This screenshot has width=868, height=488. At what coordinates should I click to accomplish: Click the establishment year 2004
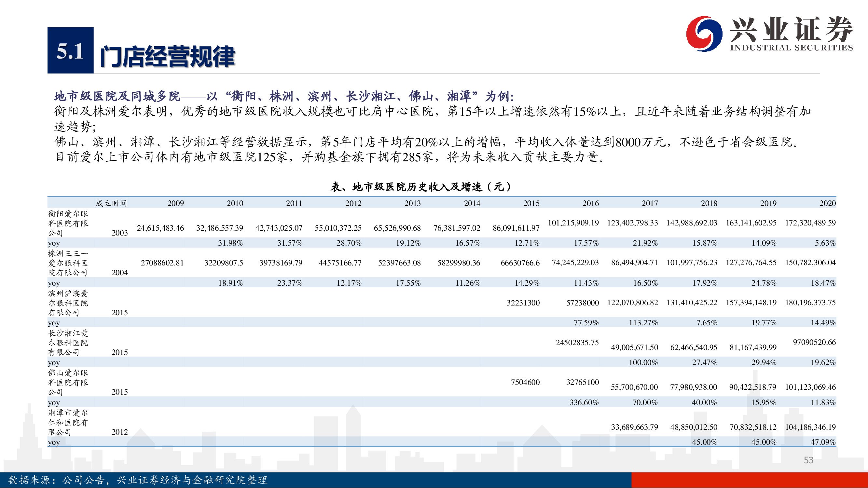tap(120, 272)
